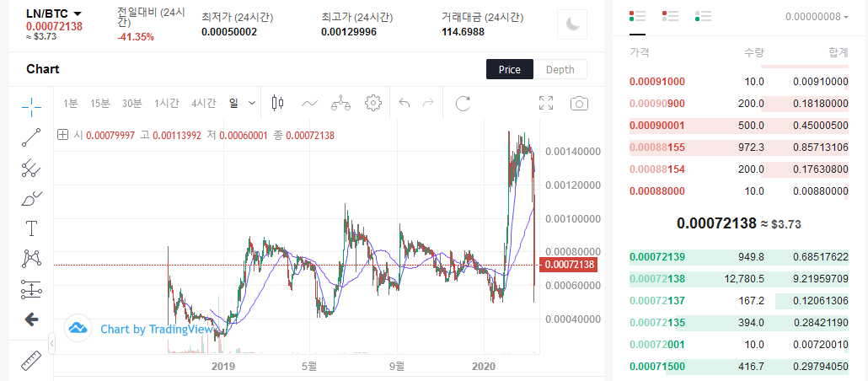Click the 24h volume 114.6988 value

[463, 32]
